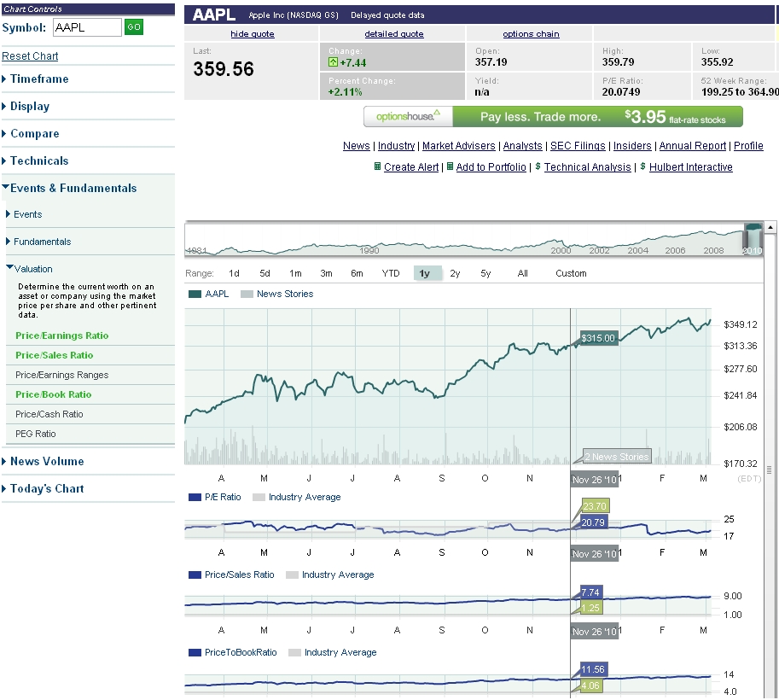779x700 pixels.
Task: Click the Technical Analysis dollar icon
Action: click(x=538, y=166)
